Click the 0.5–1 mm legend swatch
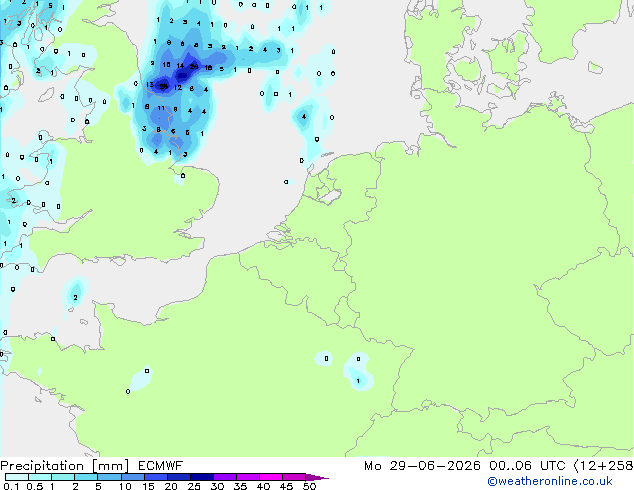Viewport: 634px width, 490px height. [x=40, y=477]
